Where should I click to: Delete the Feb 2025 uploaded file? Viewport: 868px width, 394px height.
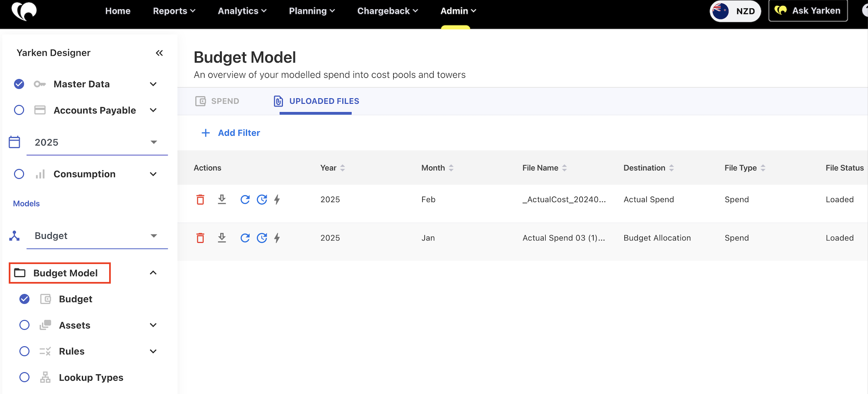pos(200,199)
